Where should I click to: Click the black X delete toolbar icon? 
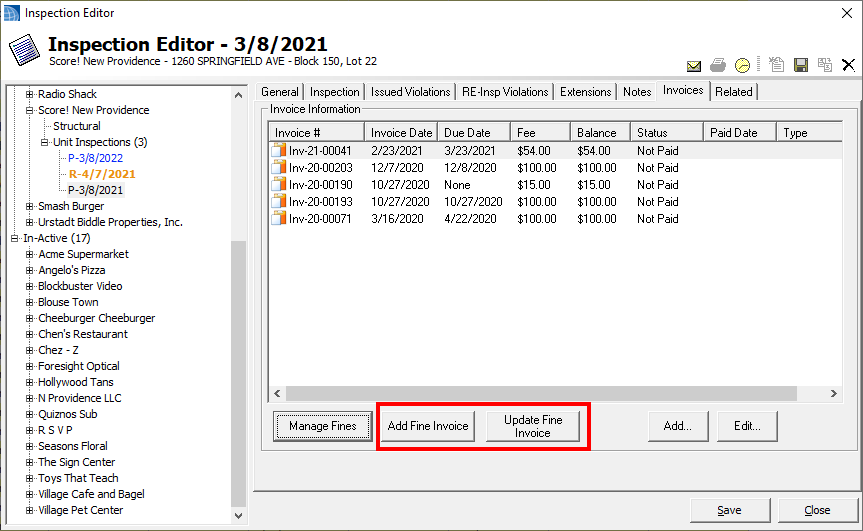[x=848, y=65]
